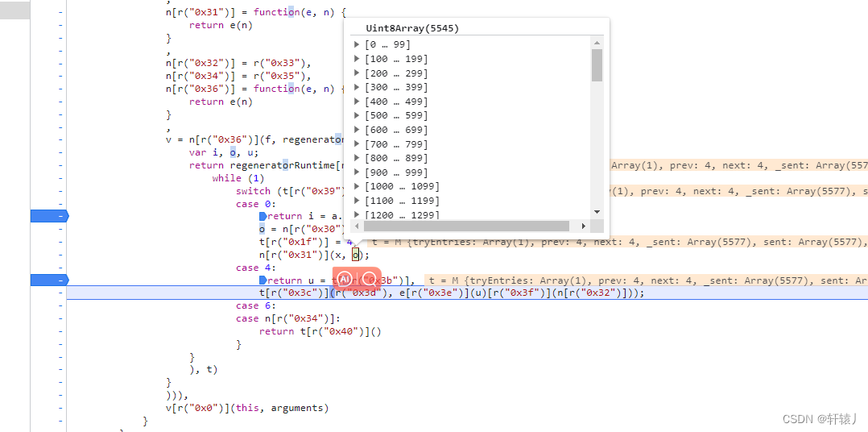Image resolution: width=868 pixels, height=432 pixels.
Task: Click the 'v[r("0x0")](this, arguments)' line
Action: (x=247, y=408)
